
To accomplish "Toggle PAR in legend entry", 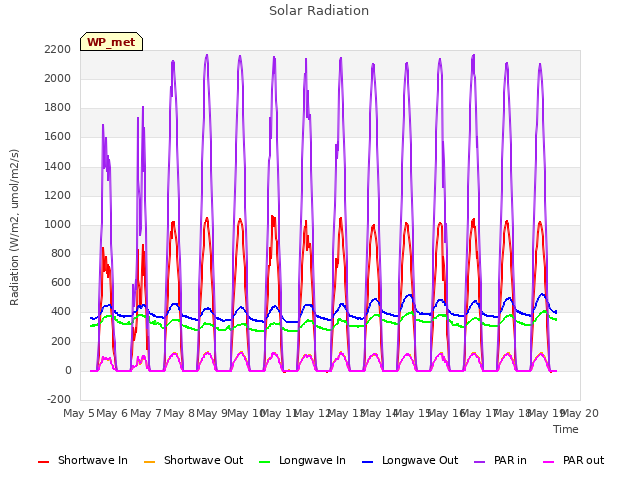I will 500,460.
